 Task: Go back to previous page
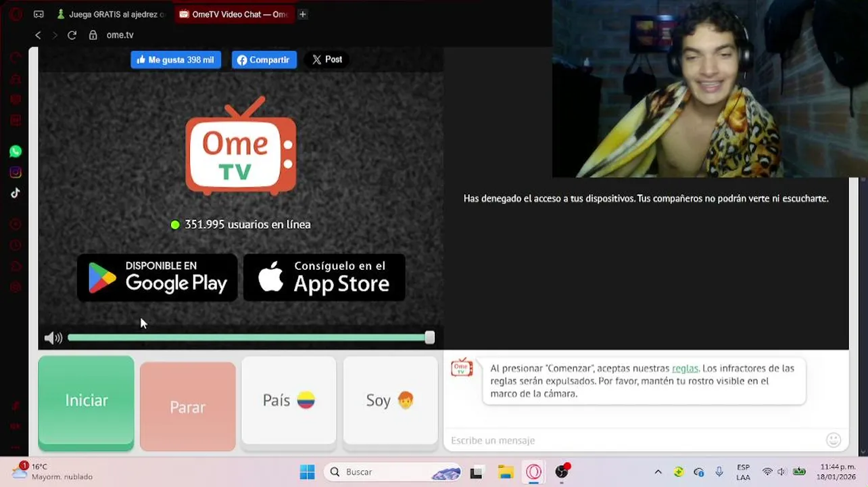38,35
